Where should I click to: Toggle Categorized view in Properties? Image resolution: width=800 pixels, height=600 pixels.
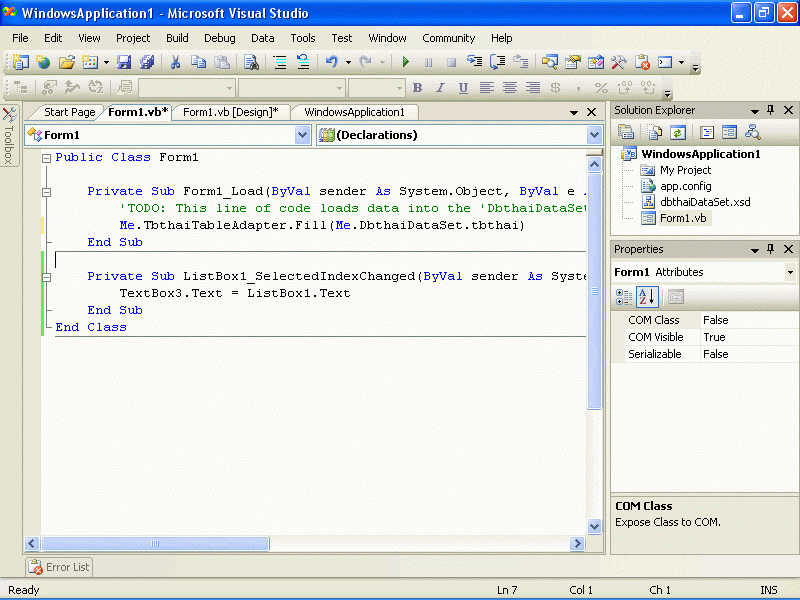coord(624,297)
